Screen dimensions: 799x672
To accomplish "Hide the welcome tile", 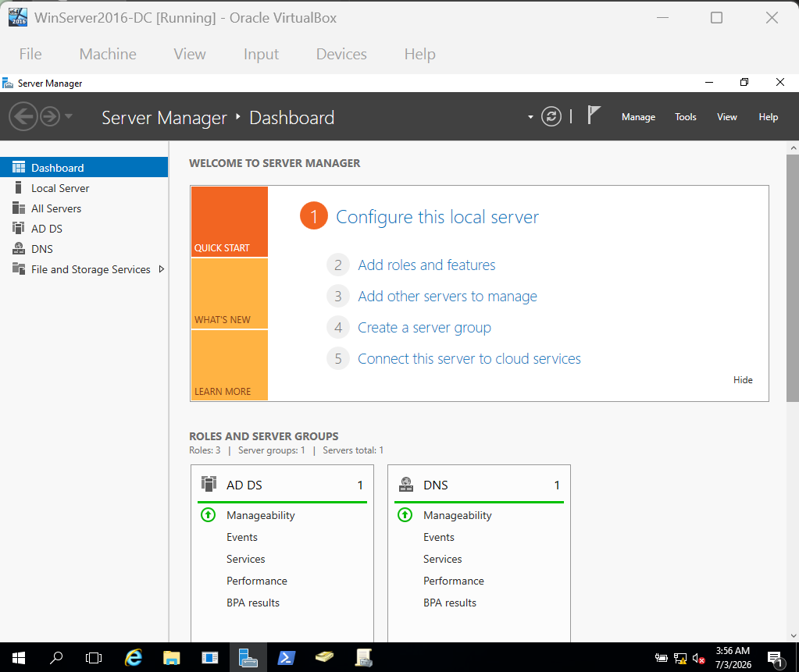I will [x=743, y=380].
